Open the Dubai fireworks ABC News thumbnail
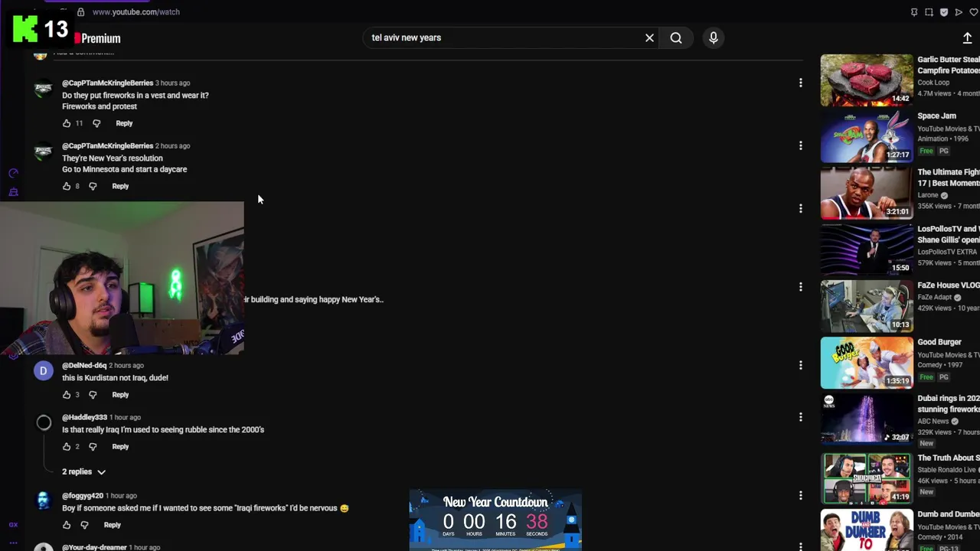980x551 pixels. tap(867, 419)
